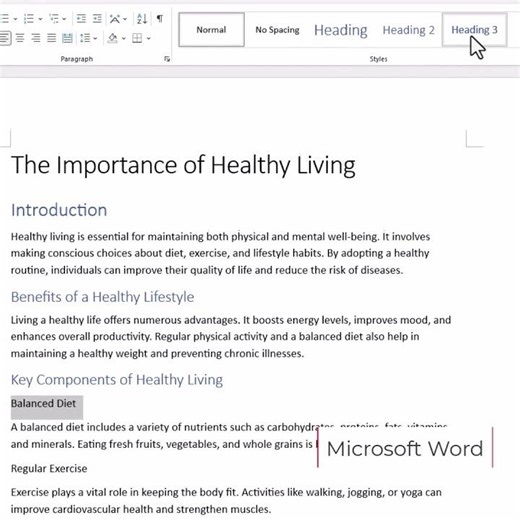Click the line and paragraph spacing icon

tap(85, 38)
